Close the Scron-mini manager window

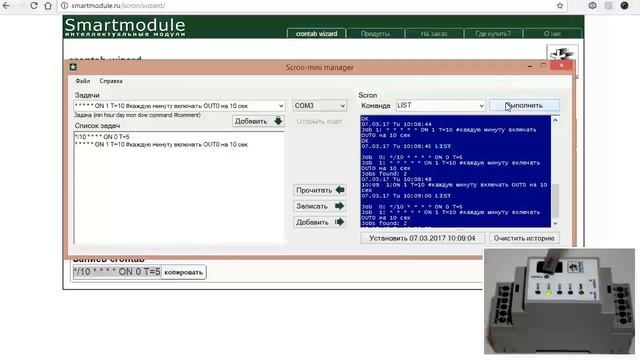pos(562,66)
